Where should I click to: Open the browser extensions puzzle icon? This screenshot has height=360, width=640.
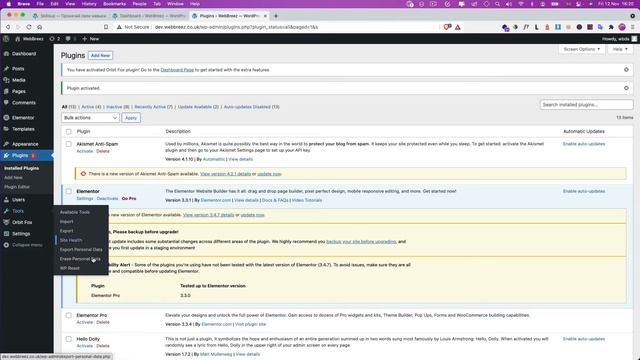point(611,27)
